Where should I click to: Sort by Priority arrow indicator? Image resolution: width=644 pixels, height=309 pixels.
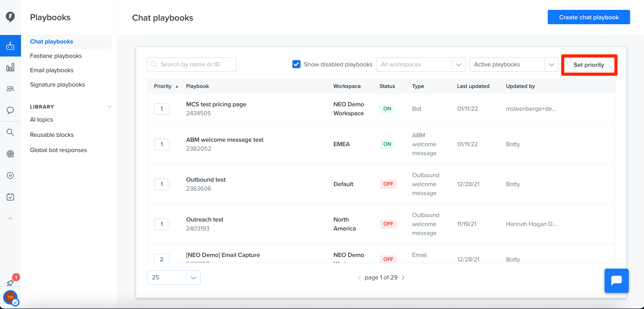[x=177, y=86]
